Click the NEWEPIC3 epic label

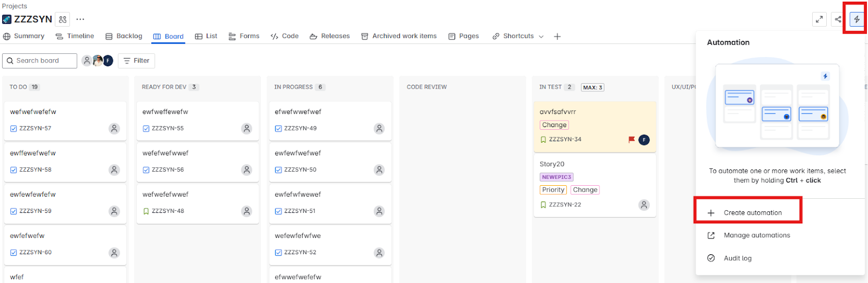pos(557,177)
